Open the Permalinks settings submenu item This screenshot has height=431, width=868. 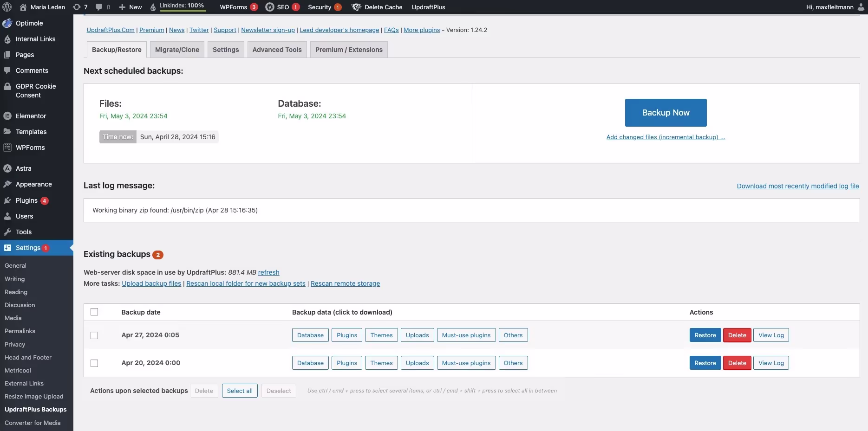click(20, 331)
